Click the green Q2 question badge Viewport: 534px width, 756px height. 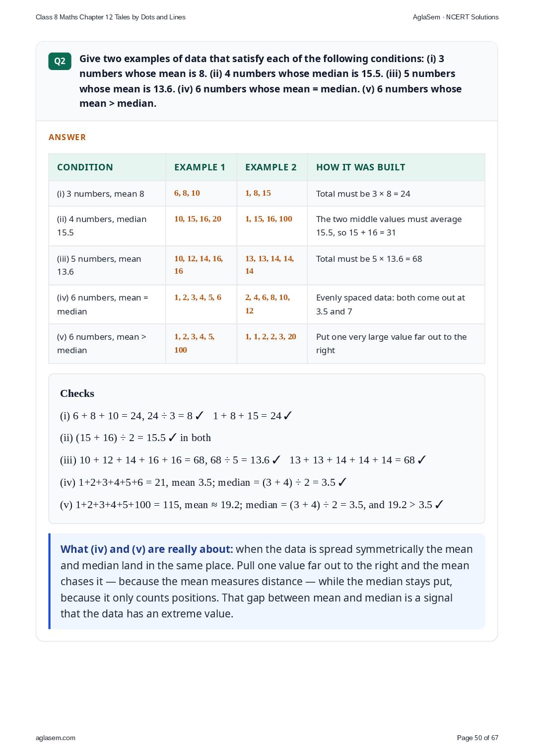60,61
